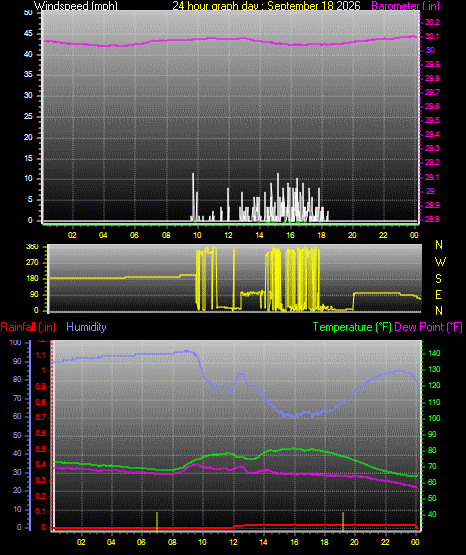Click hour label 06 under windspeed chart
The height and width of the screenshot is (555, 466).
[x=134, y=235]
